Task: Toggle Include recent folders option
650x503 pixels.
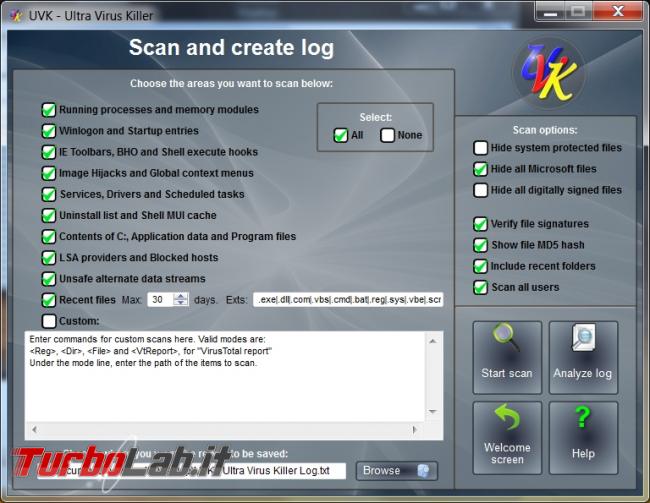Action: click(480, 267)
